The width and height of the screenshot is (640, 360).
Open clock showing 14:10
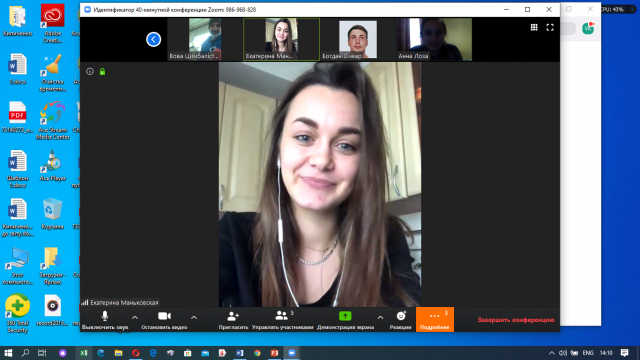(606, 353)
